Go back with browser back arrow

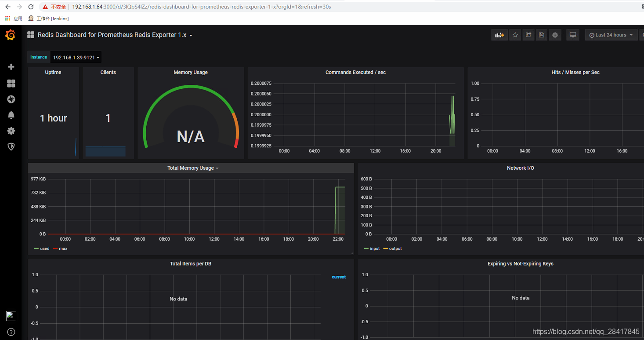tap(8, 7)
